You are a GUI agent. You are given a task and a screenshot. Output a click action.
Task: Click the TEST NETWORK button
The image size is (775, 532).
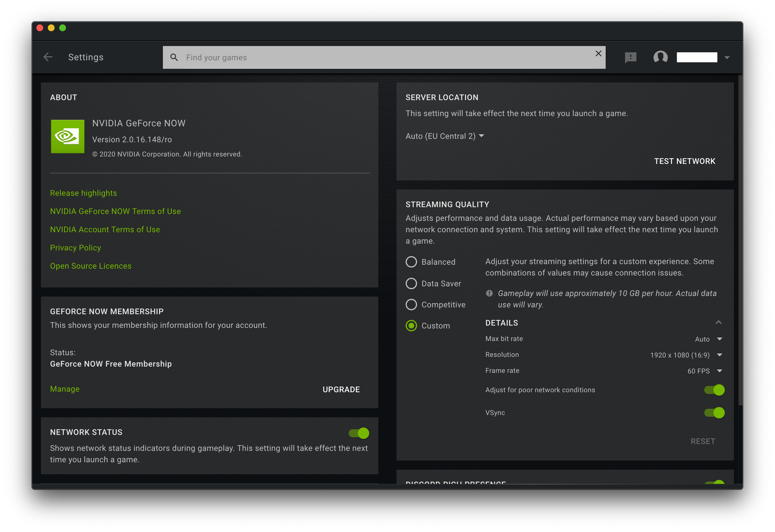point(685,161)
